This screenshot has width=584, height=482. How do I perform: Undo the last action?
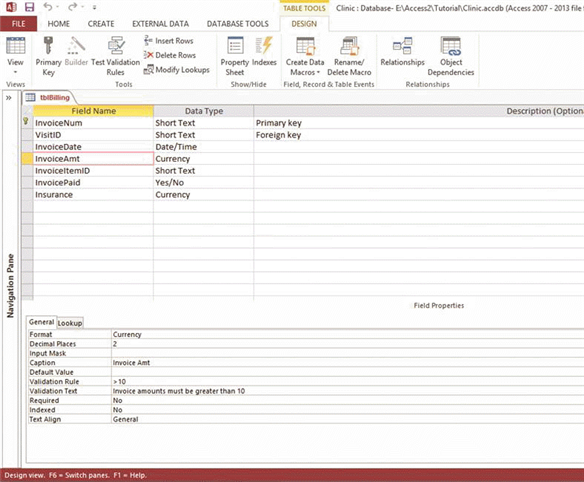48,7
